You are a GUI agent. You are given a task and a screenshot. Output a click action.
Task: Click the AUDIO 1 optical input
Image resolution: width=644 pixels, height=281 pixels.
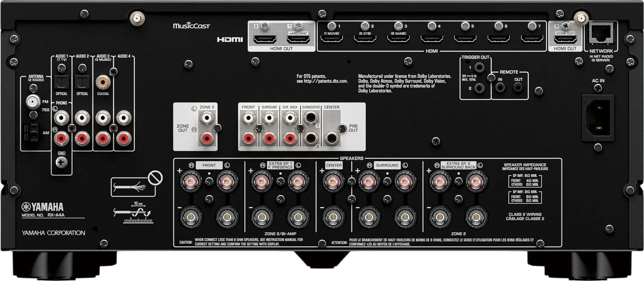(x=61, y=82)
